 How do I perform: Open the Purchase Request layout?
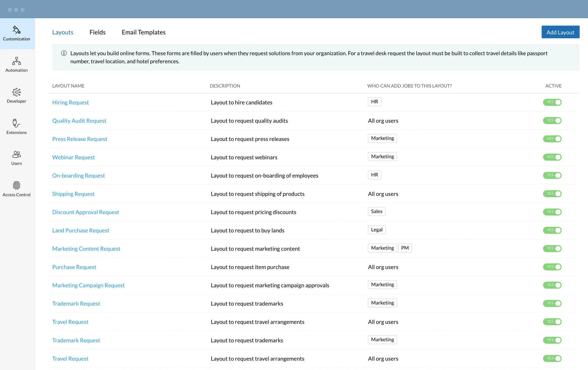(74, 267)
